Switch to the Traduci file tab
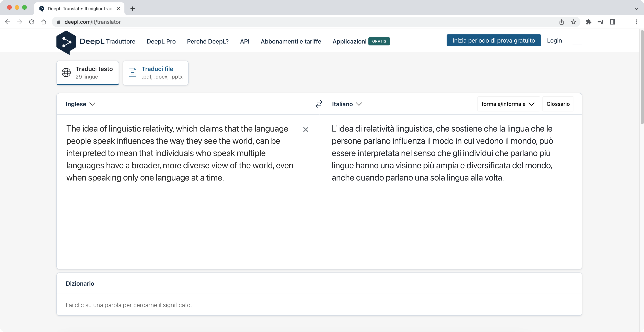Image resolution: width=644 pixels, height=332 pixels. [x=156, y=72]
